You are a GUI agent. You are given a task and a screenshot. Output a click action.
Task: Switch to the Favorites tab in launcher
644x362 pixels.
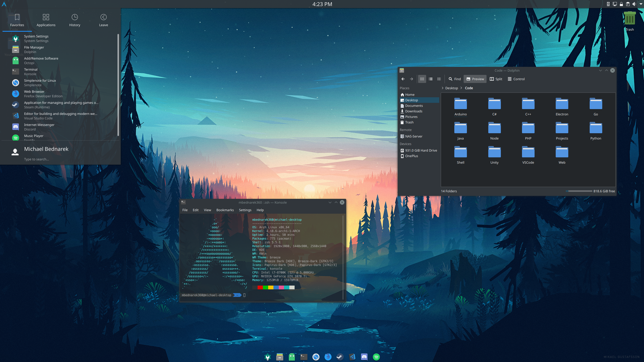pos(17,20)
